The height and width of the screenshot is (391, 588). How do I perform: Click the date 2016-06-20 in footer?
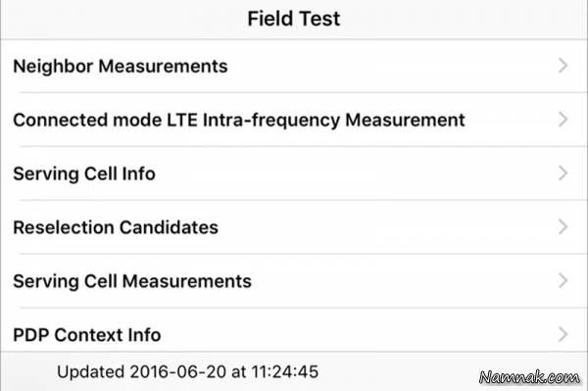click(x=178, y=371)
